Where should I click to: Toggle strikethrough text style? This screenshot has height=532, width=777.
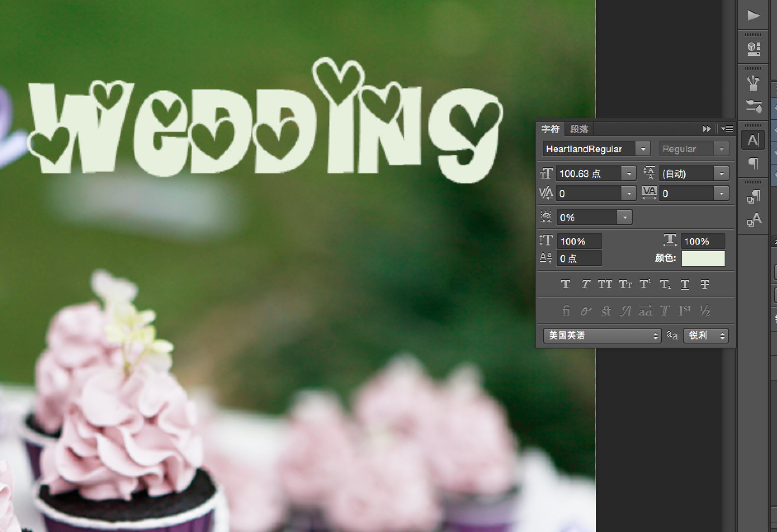[705, 284]
